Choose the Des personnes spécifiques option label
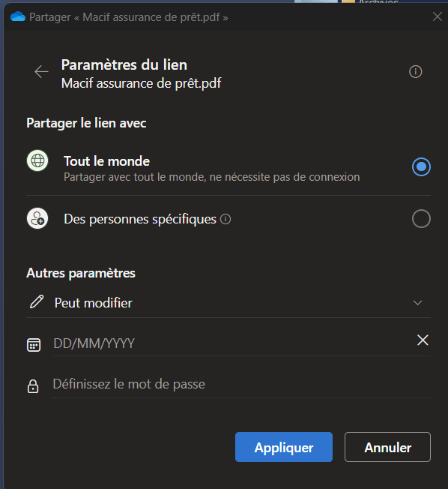This screenshot has height=489, width=448. point(140,219)
